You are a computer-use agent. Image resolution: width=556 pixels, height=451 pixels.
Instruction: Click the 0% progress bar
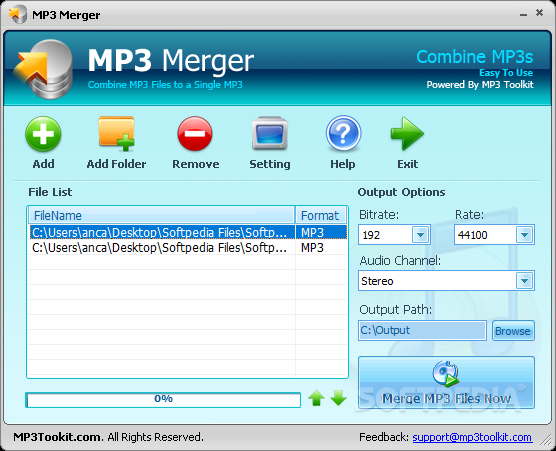[163, 400]
